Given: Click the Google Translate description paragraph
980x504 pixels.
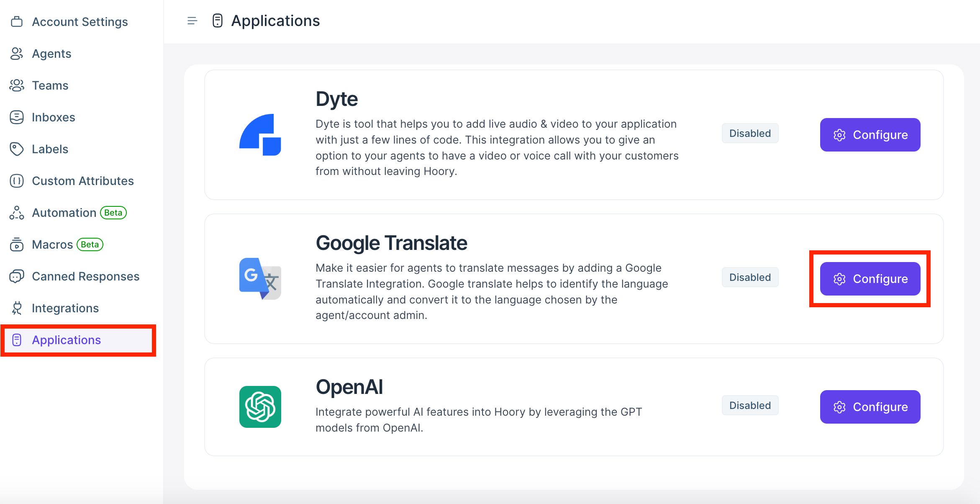Looking at the screenshot, I should 492,291.
